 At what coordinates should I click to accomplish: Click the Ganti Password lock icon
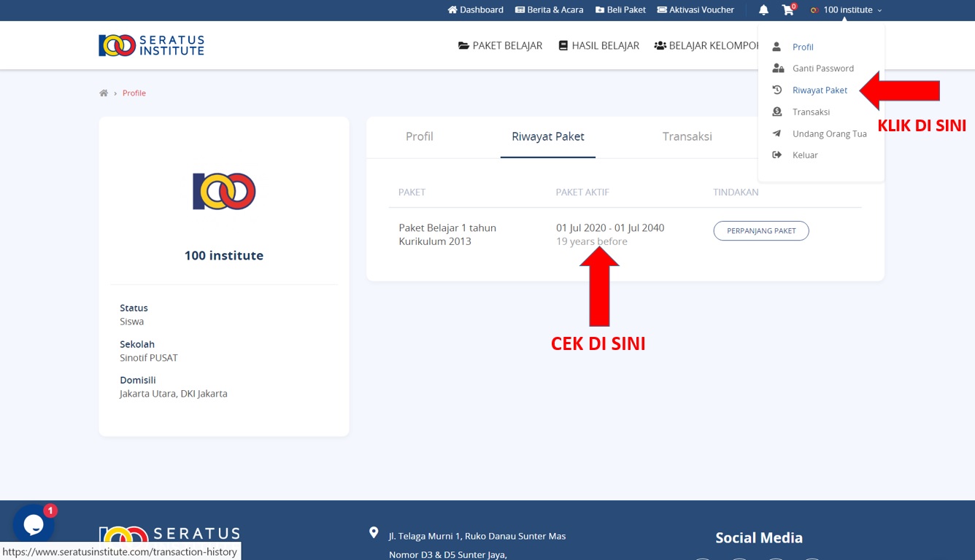pos(778,69)
